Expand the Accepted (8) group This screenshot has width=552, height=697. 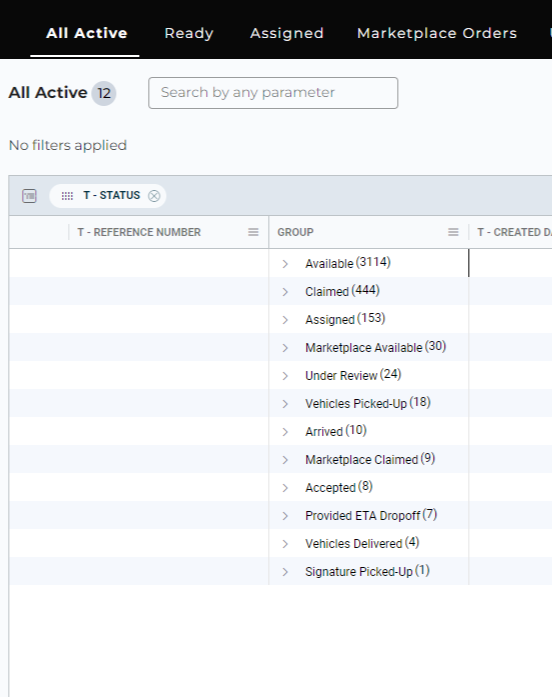(x=285, y=488)
